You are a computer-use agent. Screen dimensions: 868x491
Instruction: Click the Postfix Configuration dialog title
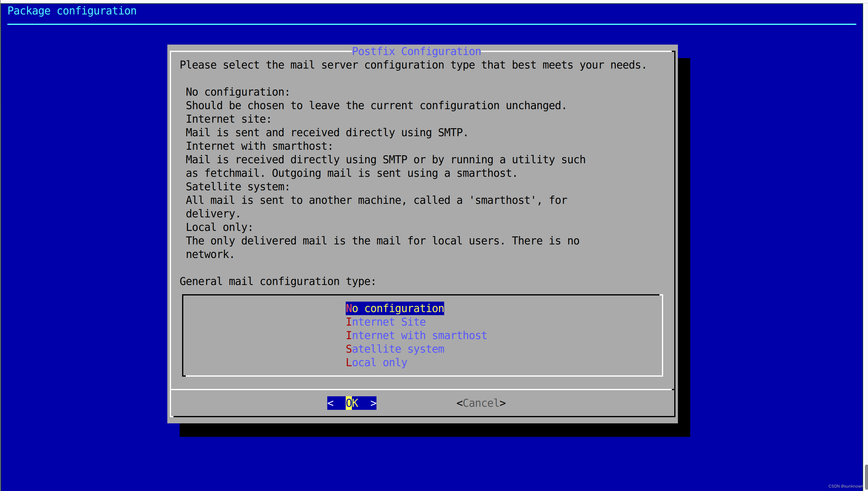pos(416,51)
